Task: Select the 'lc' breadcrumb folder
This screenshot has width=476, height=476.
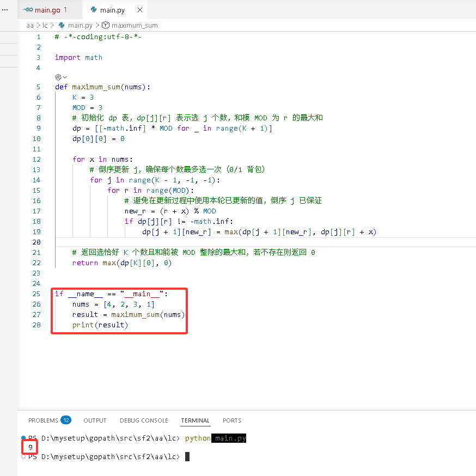Action: (45, 25)
